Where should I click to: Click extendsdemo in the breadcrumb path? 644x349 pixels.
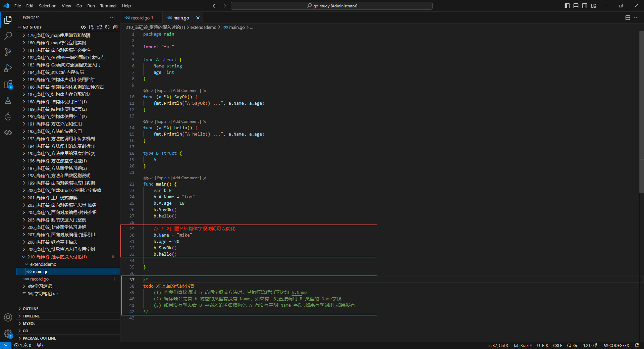point(203,27)
